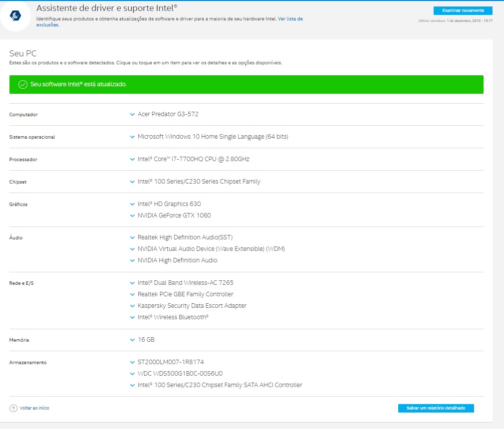Expand the NVIDIA GeForce GTX 1060 chevron

tap(132, 215)
